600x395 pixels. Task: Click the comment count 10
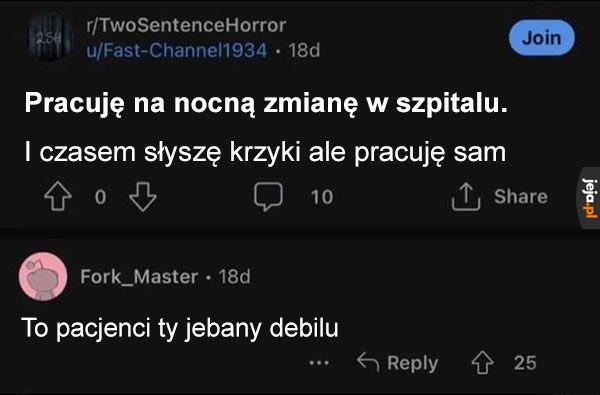coord(322,197)
